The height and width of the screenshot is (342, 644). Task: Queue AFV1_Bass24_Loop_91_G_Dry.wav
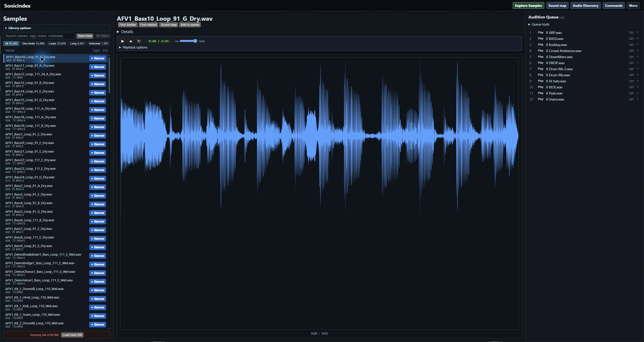(x=98, y=179)
